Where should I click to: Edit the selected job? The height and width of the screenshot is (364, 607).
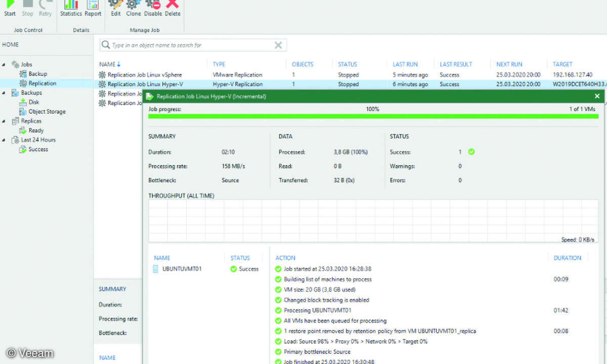pyautogui.click(x=116, y=9)
